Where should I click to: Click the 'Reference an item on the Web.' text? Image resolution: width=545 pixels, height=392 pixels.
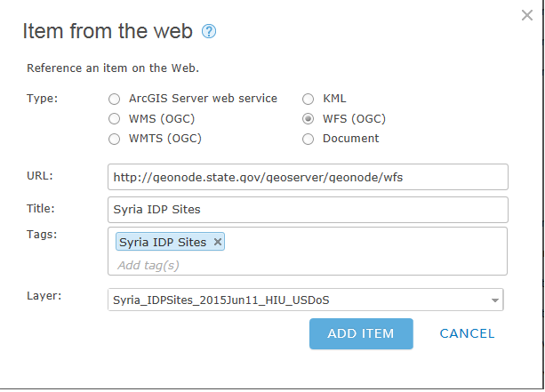point(113,68)
